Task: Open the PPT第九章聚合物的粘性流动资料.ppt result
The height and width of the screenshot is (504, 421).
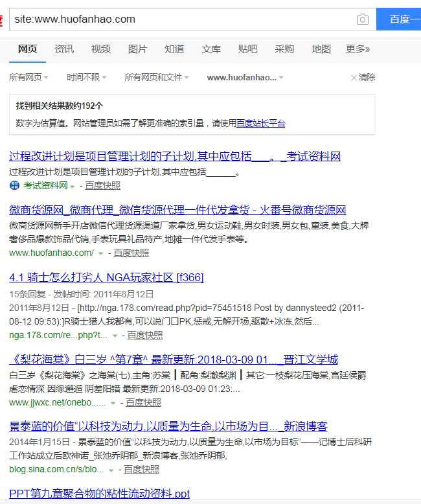Action: [100, 494]
